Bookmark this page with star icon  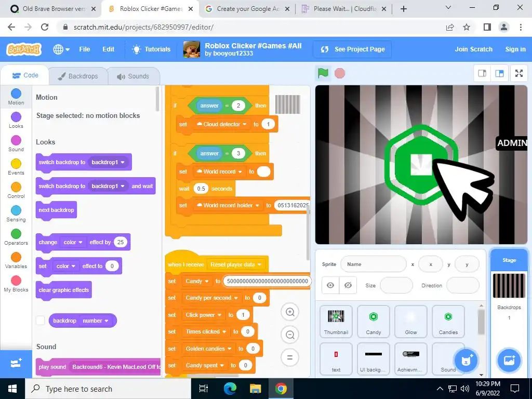467,27
